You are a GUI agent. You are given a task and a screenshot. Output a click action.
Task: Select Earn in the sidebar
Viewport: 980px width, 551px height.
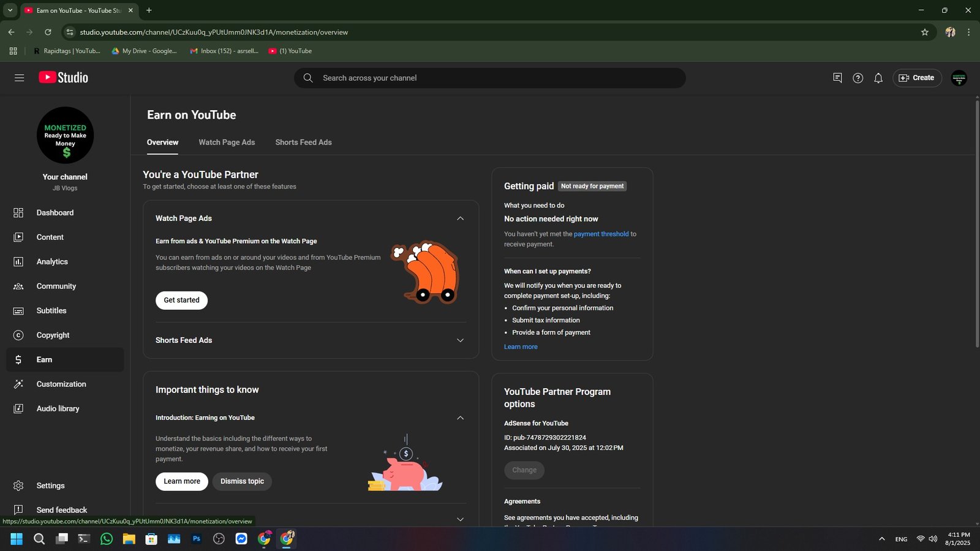[x=65, y=359]
